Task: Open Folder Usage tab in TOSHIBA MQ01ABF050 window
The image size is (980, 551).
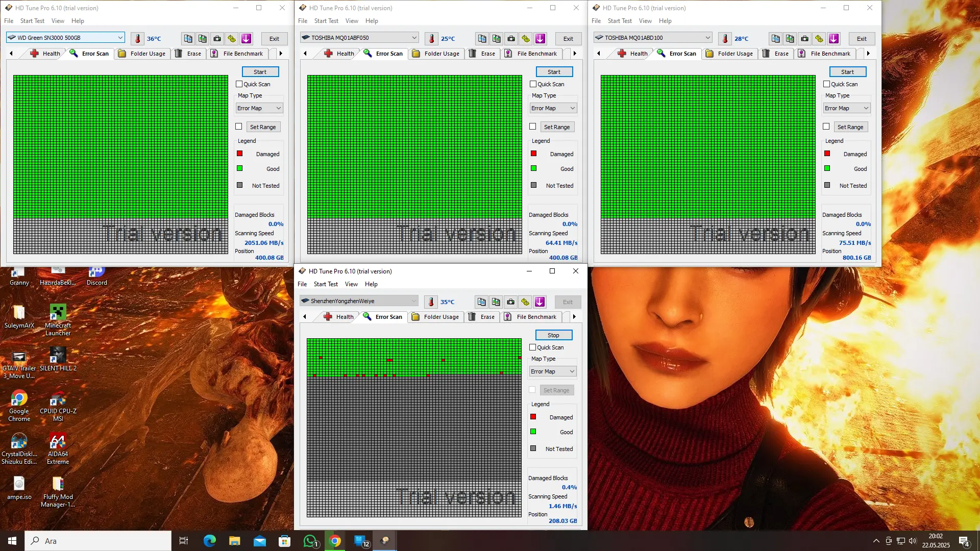Action: tap(436, 54)
